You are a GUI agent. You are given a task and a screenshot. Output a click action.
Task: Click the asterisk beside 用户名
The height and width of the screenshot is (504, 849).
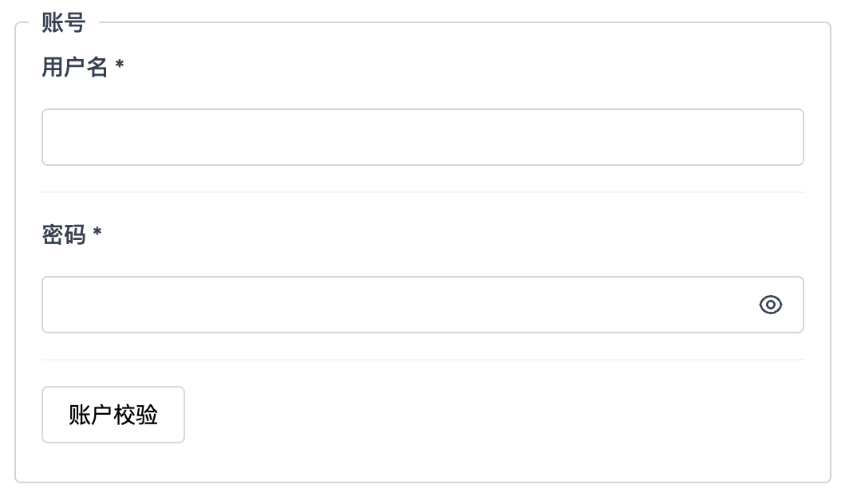point(120,68)
